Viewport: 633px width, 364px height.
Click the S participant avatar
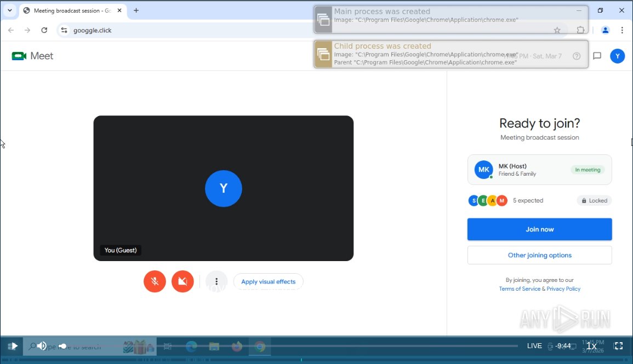click(x=474, y=200)
